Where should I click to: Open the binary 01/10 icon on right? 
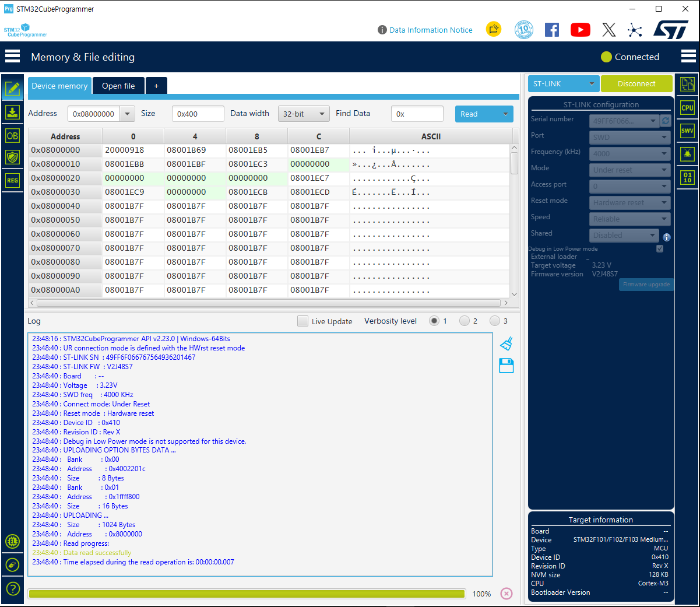click(687, 177)
